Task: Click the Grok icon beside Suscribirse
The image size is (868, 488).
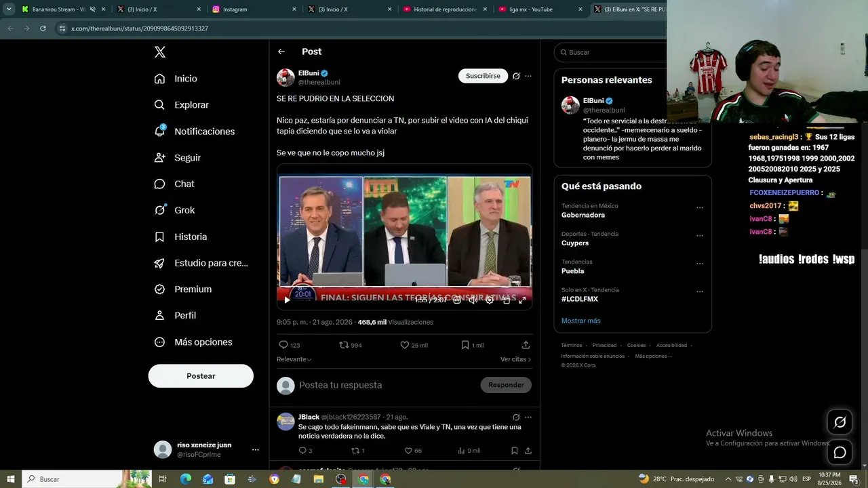Action: [516, 76]
